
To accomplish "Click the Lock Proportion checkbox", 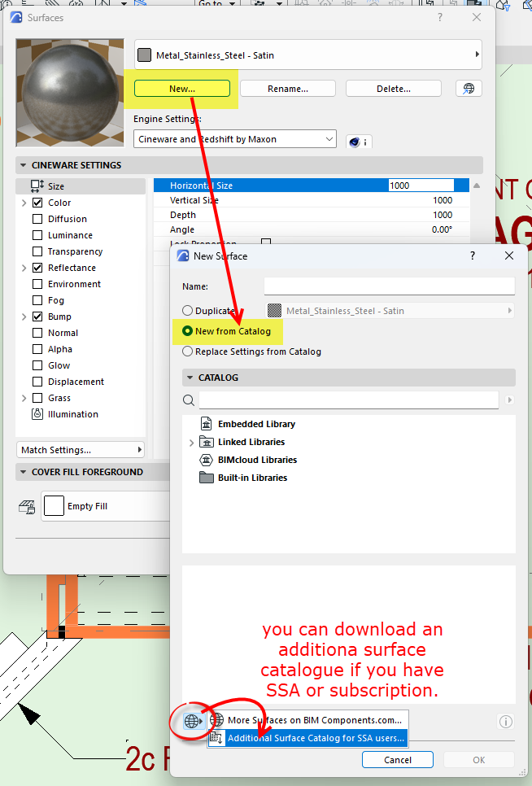I will pyautogui.click(x=266, y=242).
